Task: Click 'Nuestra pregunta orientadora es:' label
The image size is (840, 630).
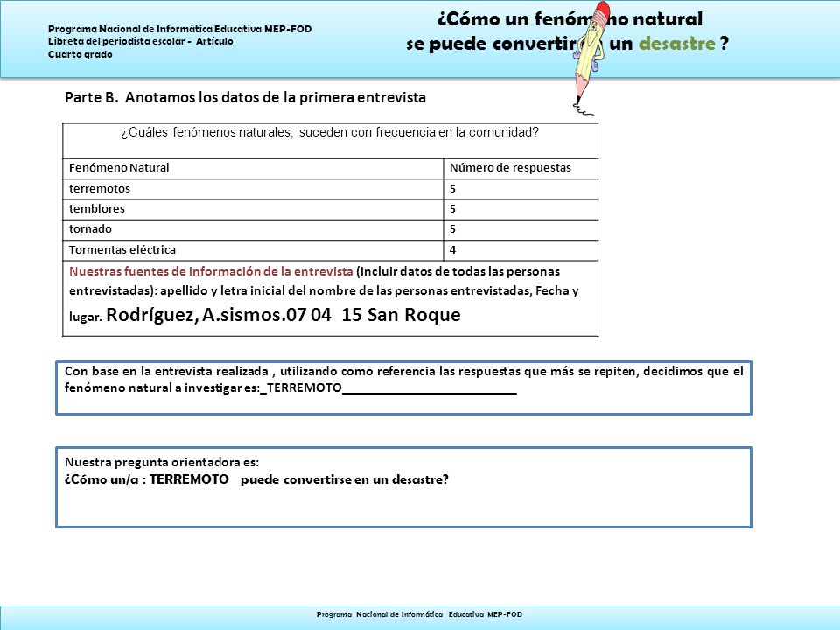Action: coord(162,462)
